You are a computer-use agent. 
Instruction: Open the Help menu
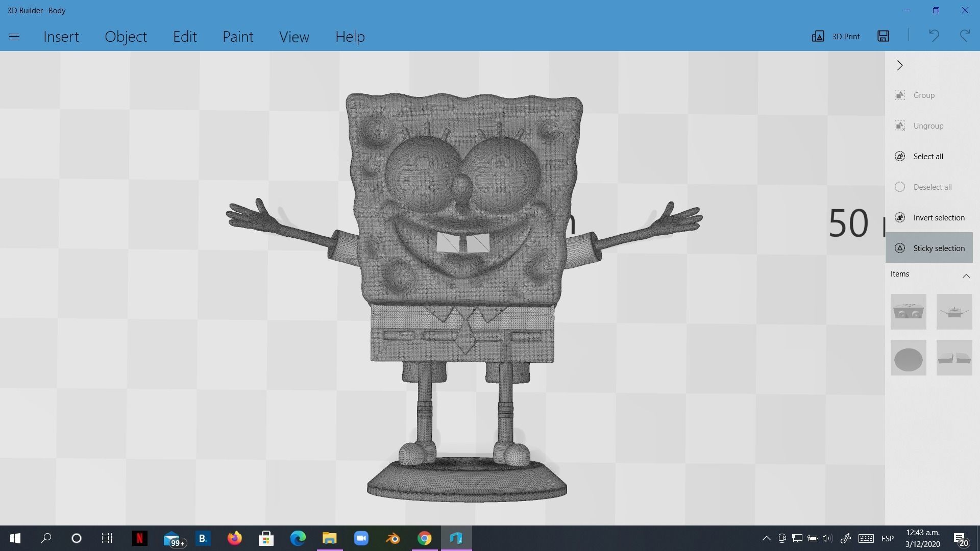coord(350,37)
